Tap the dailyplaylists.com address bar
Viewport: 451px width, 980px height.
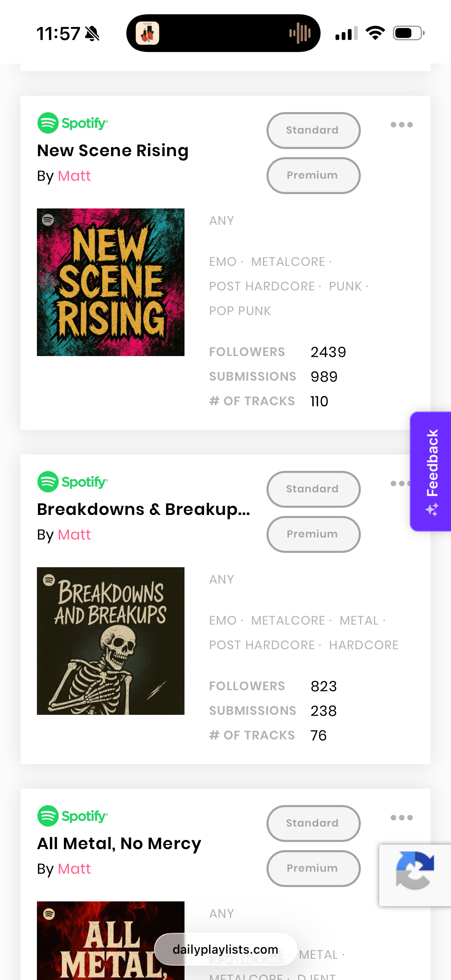click(225, 949)
